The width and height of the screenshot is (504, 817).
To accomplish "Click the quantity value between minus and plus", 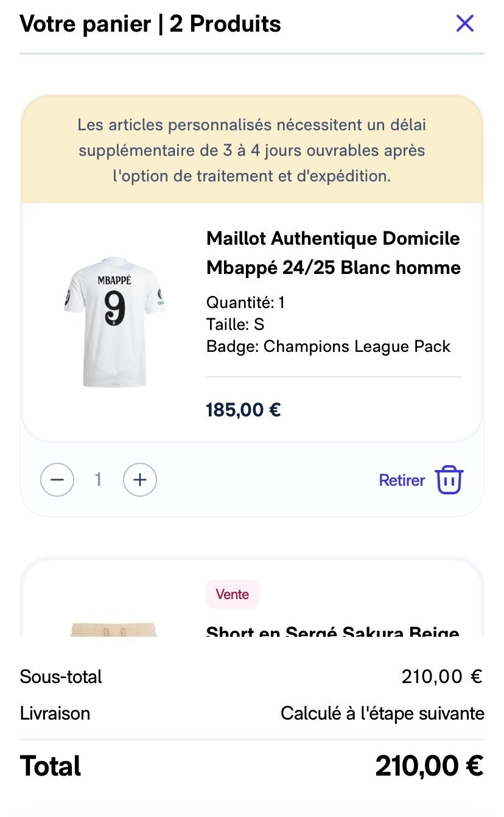I will click(x=98, y=480).
